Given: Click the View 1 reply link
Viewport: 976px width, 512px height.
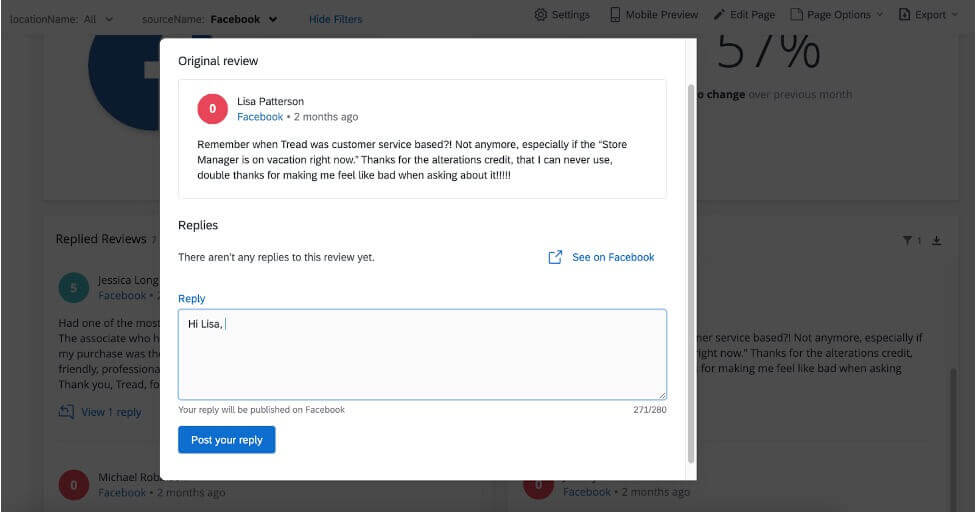Looking at the screenshot, I should coord(111,412).
